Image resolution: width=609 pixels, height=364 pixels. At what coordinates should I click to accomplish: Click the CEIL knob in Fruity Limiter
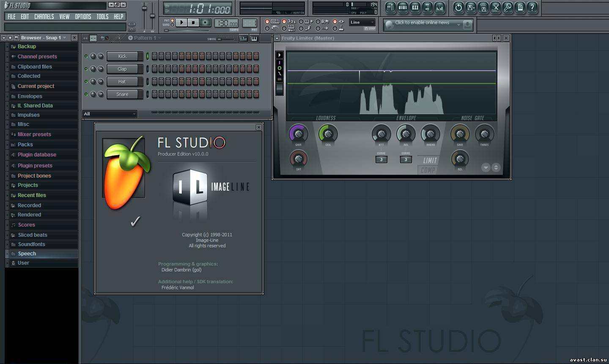(x=328, y=134)
